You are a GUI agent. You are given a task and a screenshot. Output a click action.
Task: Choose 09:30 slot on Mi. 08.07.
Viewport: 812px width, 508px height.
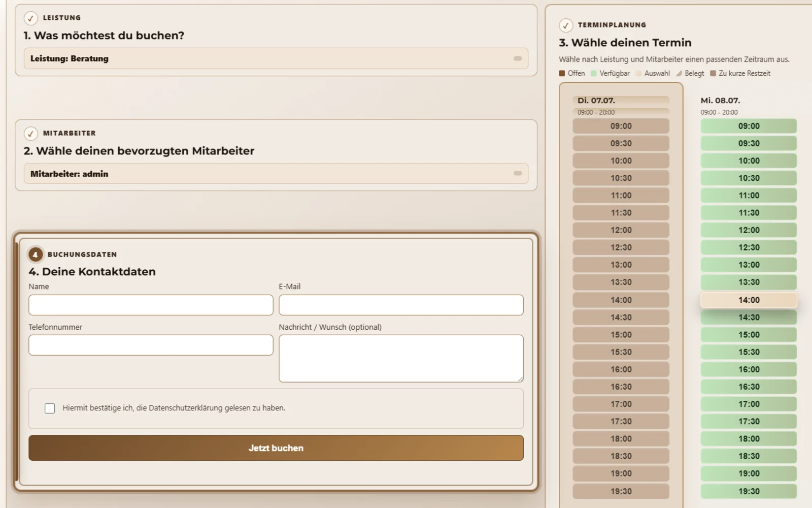coord(749,143)
